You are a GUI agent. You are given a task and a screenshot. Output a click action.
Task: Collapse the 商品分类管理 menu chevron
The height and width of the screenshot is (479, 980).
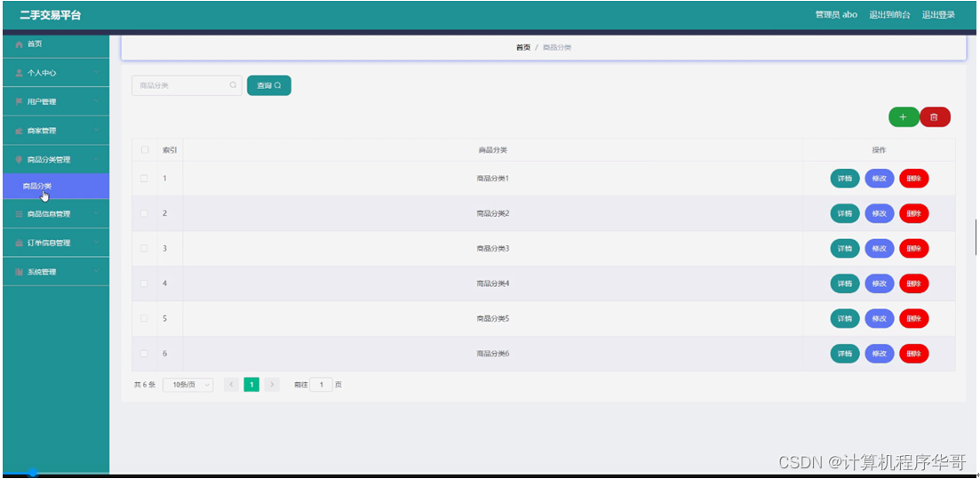pos(96,159)
